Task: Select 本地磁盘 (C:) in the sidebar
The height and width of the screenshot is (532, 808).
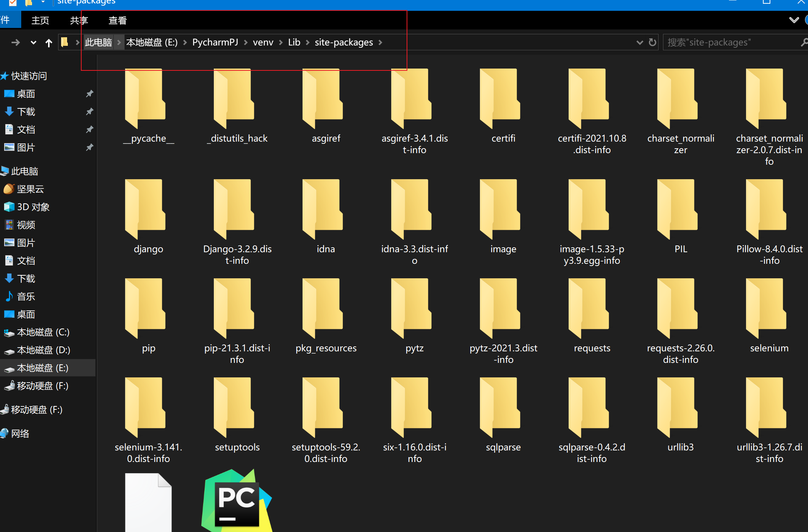Action: [x=43, y=332]
